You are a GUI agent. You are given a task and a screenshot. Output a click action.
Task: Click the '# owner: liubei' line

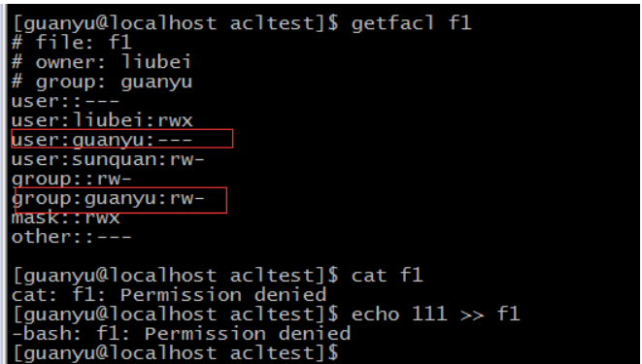pyautogui.click(x=101, y=62)
